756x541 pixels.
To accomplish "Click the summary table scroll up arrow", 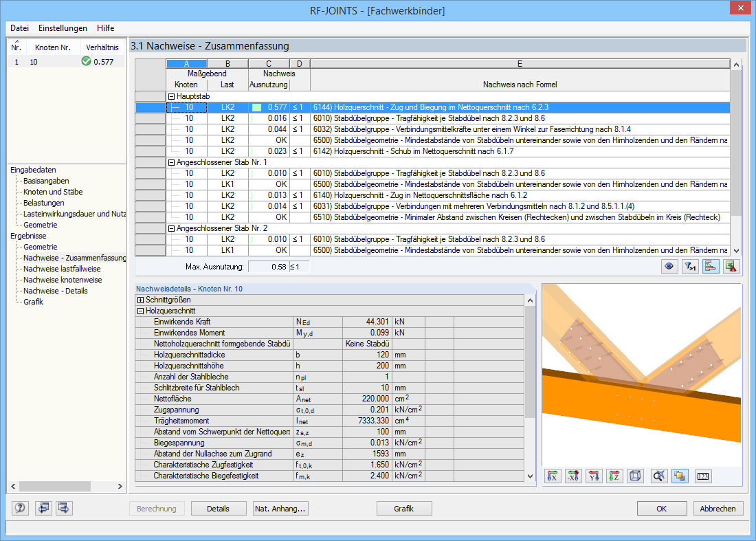I will point(736,65).
